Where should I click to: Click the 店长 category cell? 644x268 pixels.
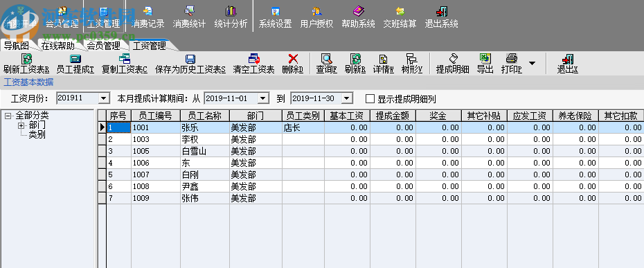[x=303, y=127]
